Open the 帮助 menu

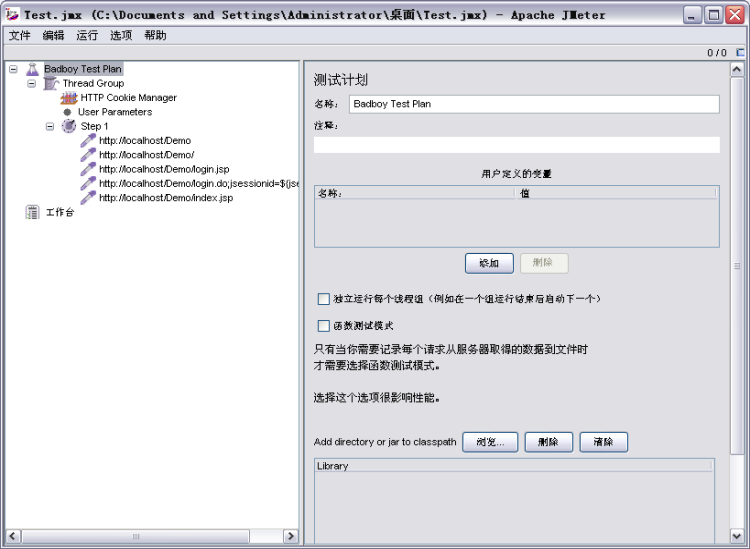(x=155, y=35)
